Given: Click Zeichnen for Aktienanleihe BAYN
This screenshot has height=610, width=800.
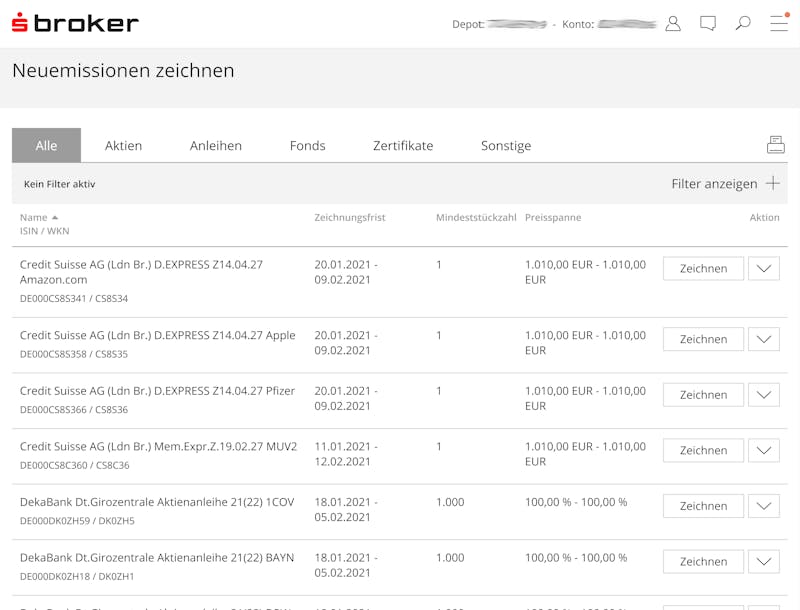Looking at the screenshot, I should [x=704, y=562].
